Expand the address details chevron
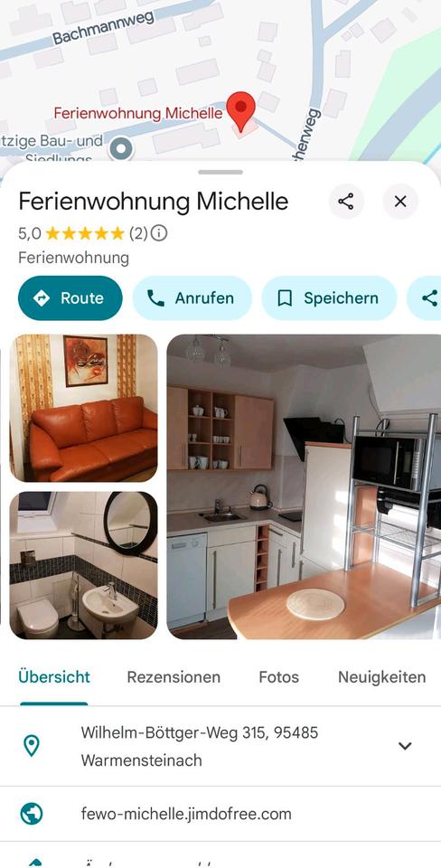The height and width of the screenshot is (868, 441). coord(405,746)
